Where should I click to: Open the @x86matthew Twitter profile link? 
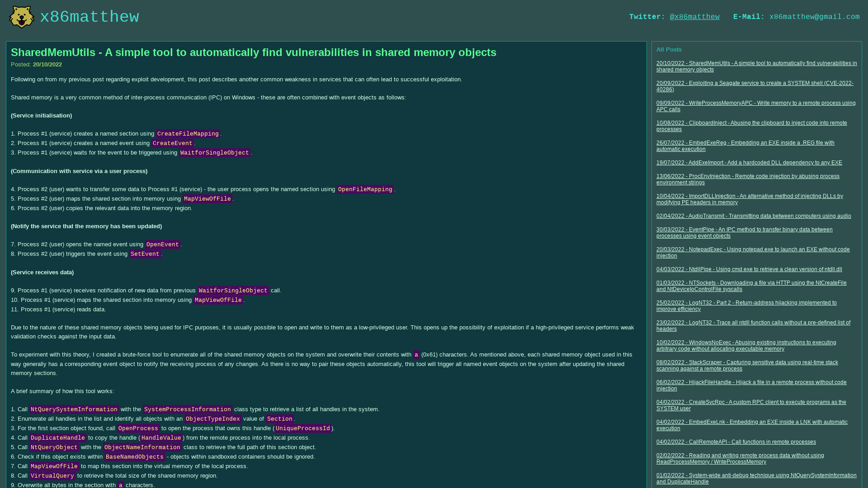694,17
